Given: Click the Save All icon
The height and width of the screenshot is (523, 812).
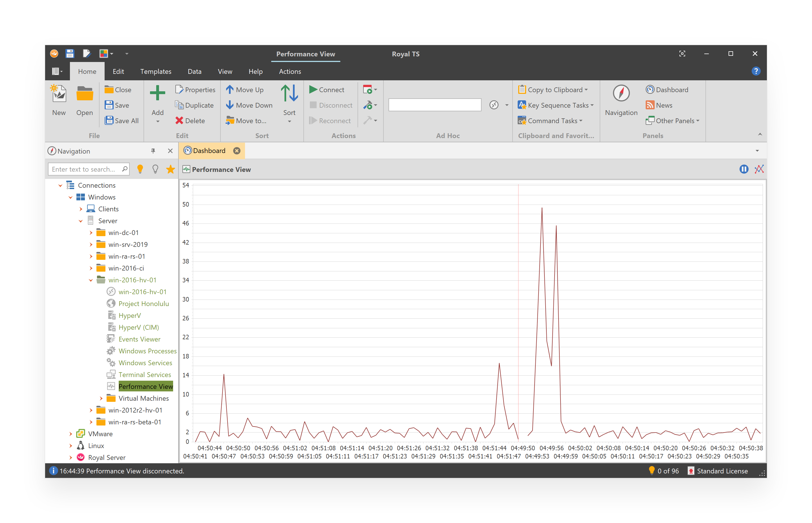Looking at the screenshot, I should tap(109, 121).
